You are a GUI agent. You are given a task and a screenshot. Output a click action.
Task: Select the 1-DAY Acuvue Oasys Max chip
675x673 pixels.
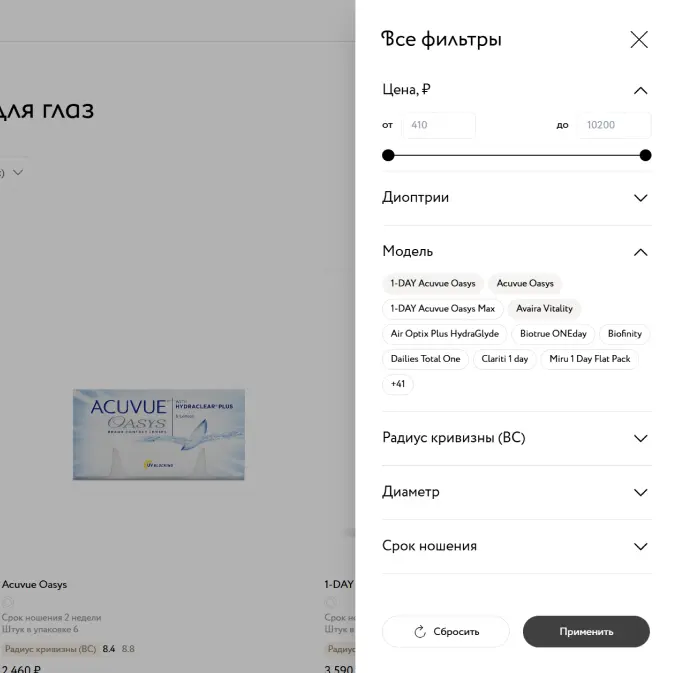tap(443, 308)
